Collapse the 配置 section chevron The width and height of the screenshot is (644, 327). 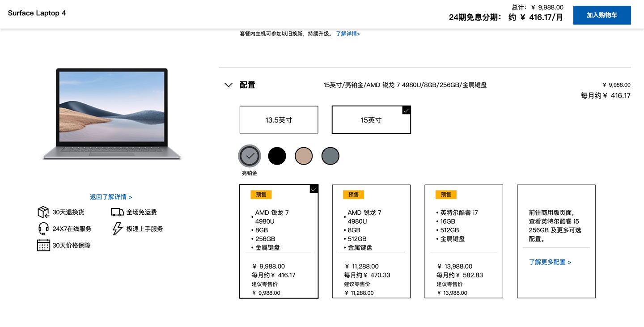pyautogui.click(x=229, y=85)
